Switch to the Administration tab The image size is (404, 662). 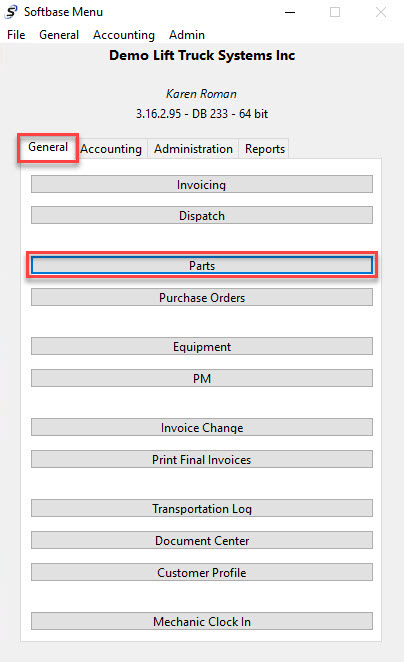tap(193, 149)
